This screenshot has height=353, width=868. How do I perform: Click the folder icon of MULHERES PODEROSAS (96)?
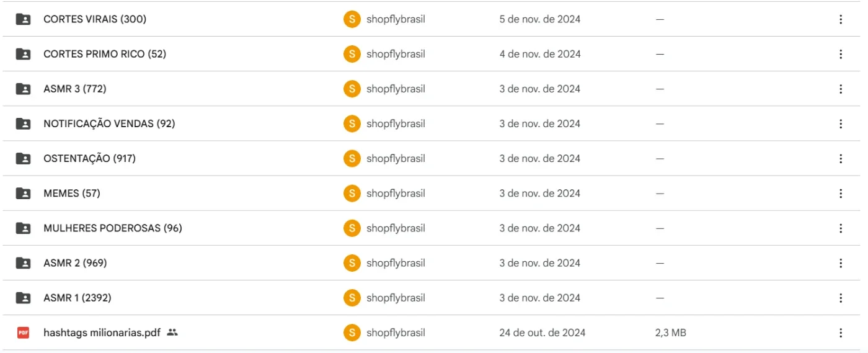[23, 228]
